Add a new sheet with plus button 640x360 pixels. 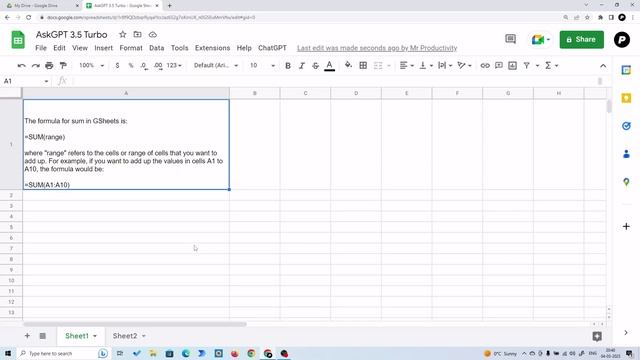click(27, 336)
